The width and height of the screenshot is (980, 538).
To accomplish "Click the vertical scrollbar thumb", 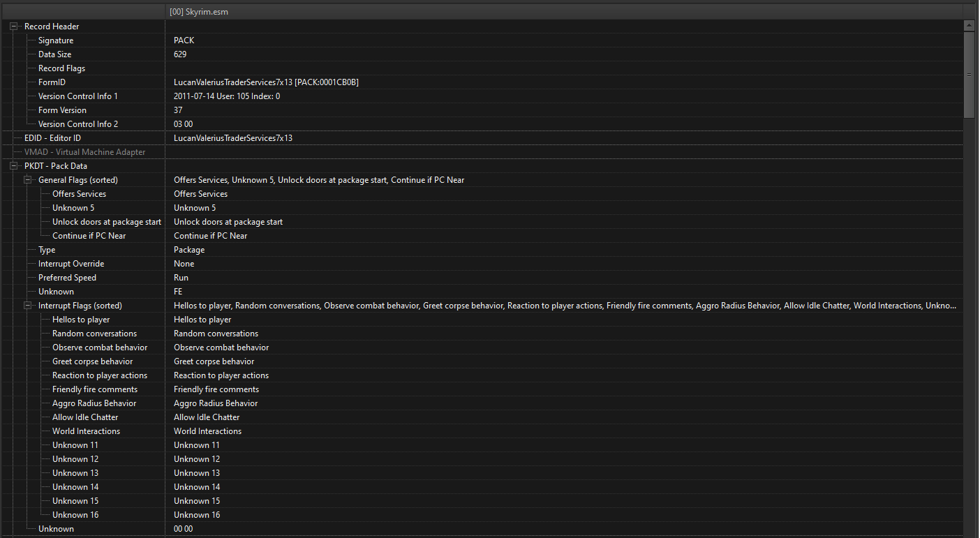I will click(x=969, y=75).
